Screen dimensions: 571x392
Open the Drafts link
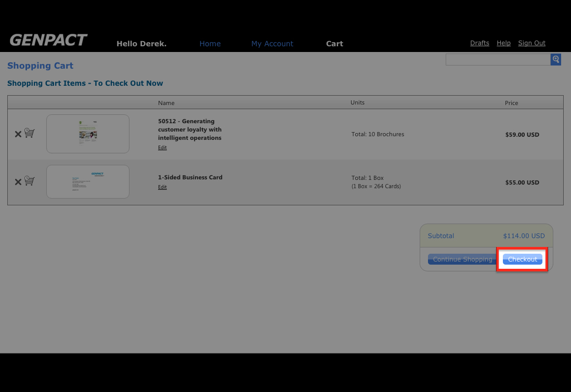(x=479, y=43)
